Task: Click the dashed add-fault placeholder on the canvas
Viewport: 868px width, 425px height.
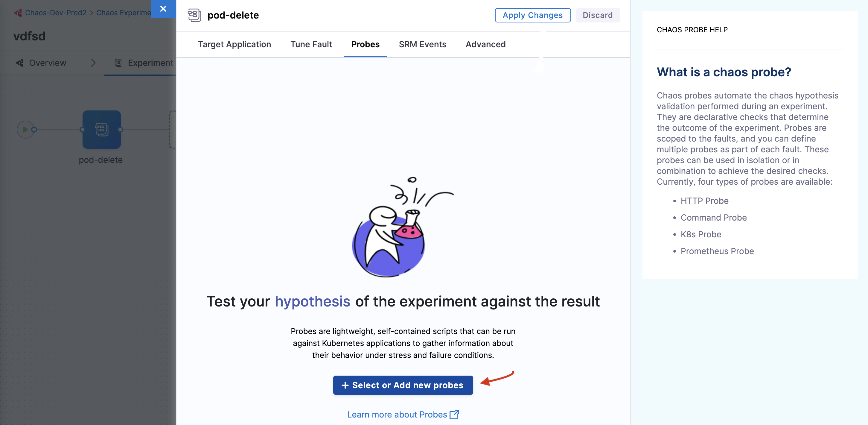Action: pyautogui.click(x=172, y=130)
